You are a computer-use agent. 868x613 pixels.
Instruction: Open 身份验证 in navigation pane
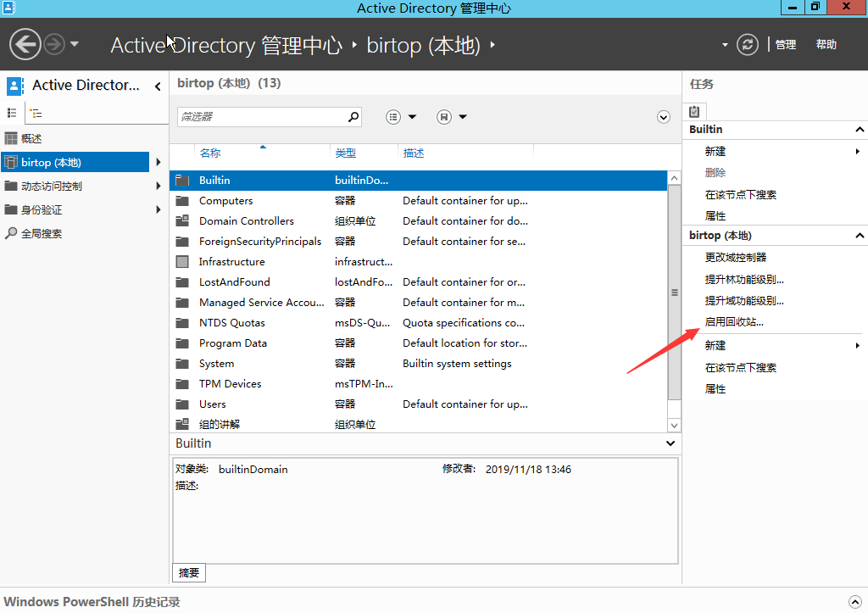tap(42, 210)
